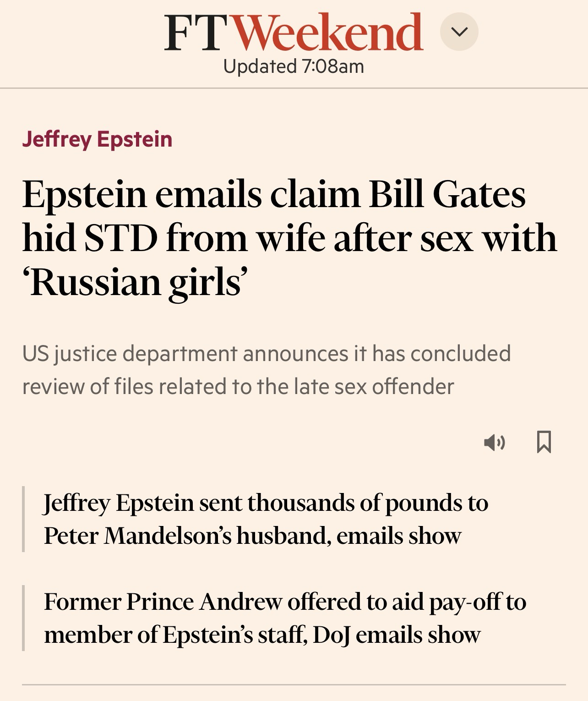Click the vertical bar beside Prince Andrew story
The width and height of the screenshot is (588, 701).
coord(23,618)
